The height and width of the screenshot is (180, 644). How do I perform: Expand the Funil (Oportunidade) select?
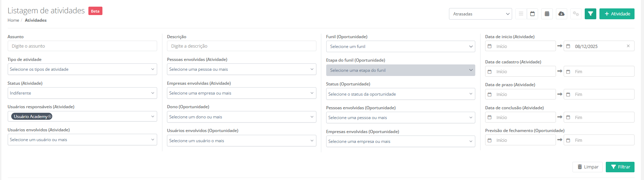pyautogui.click(x=400, y=47)
